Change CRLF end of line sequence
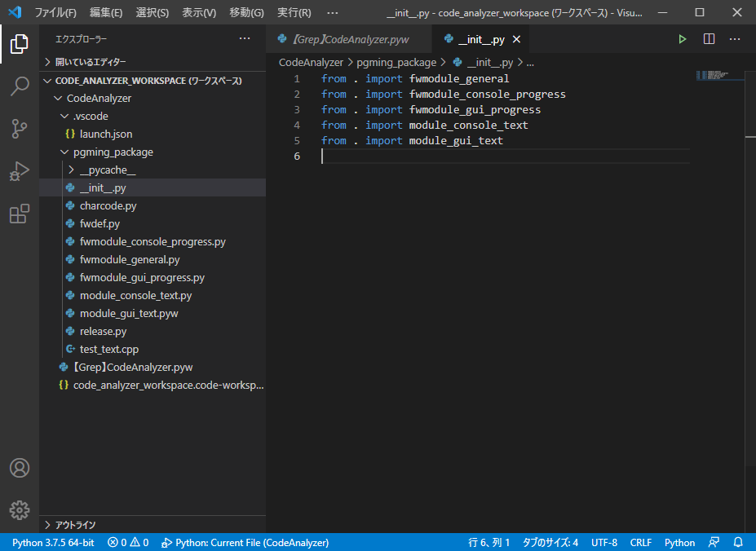This screenshot has height=551, width=756. (x=641, y=542)
